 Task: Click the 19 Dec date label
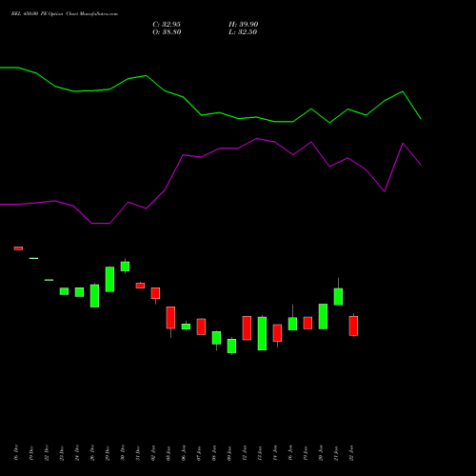[31, 453]
